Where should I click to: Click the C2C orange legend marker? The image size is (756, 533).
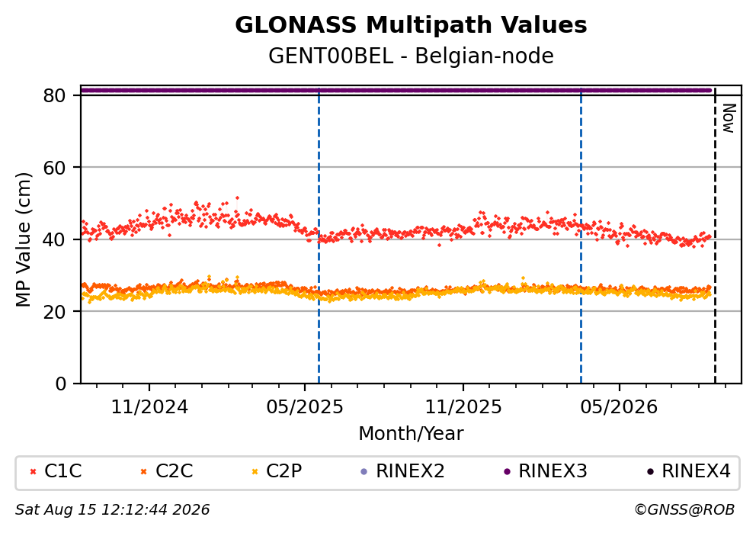143,472
